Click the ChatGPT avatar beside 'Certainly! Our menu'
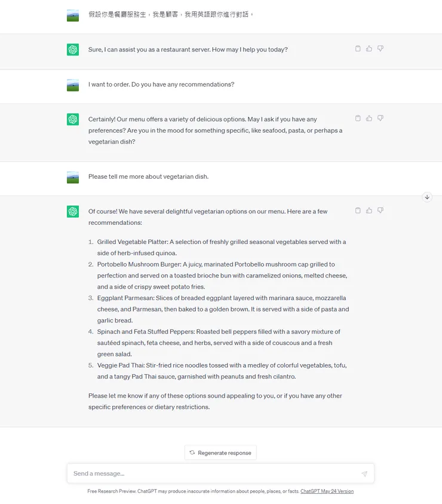The width and height of the screenshot is (442, 504). coord(73,120)
